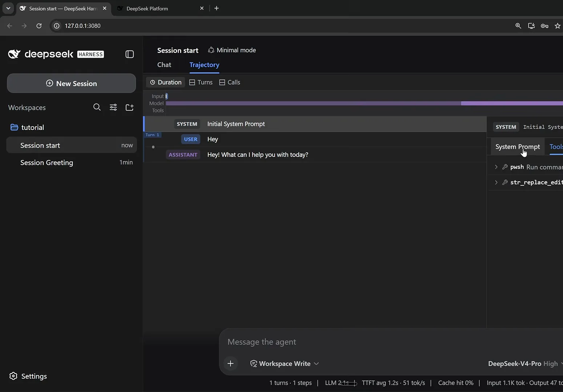Viewport: 563px width, 392px height.
Task: Click the Input timeline marker
Action: [166, 96]
